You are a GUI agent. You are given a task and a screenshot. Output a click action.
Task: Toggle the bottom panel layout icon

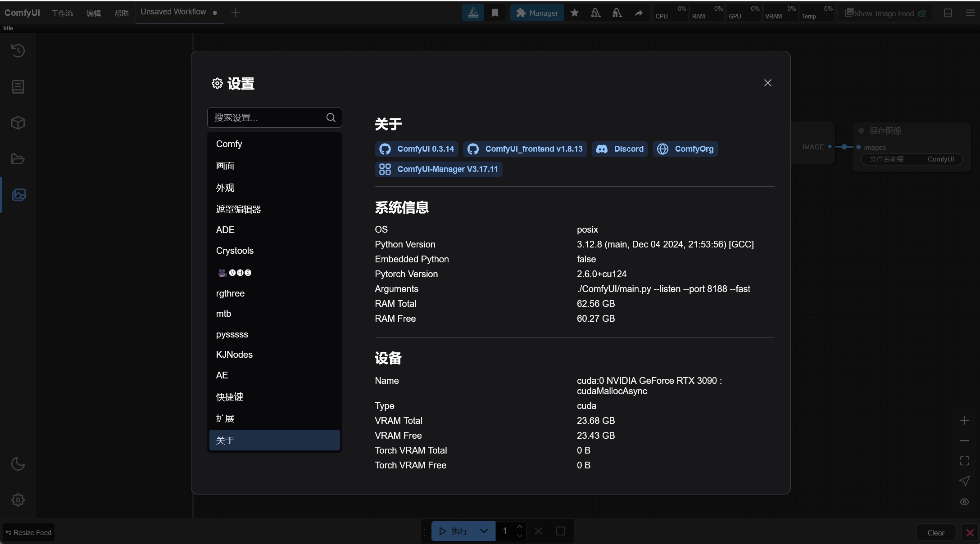[948, 13]
